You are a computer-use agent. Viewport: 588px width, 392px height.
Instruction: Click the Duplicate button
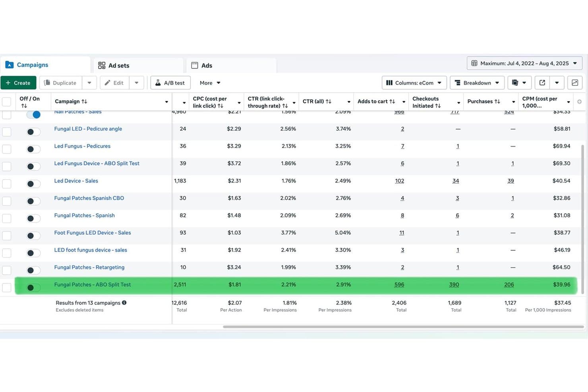tap(61, 83)
